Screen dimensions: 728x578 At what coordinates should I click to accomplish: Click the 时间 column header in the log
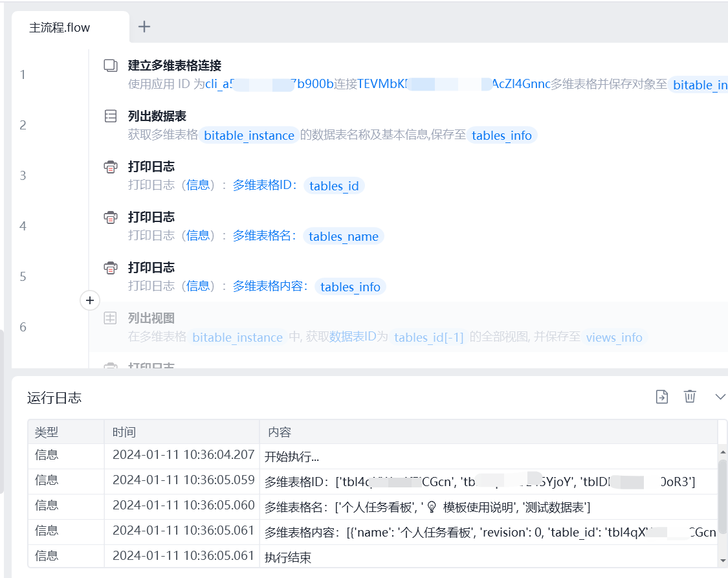coord(124,432)
